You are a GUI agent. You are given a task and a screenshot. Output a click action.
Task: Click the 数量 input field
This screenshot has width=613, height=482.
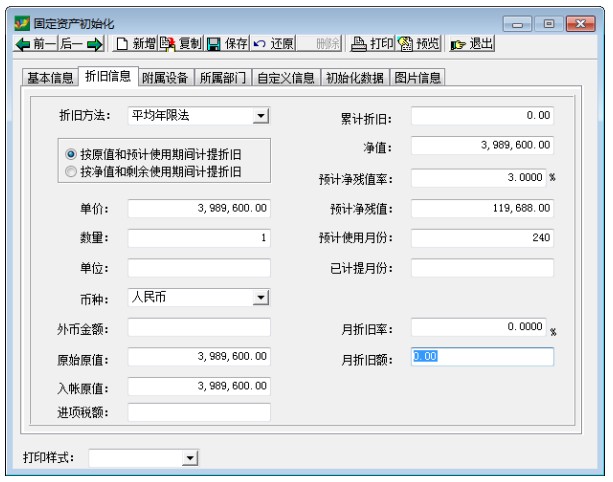199,238
